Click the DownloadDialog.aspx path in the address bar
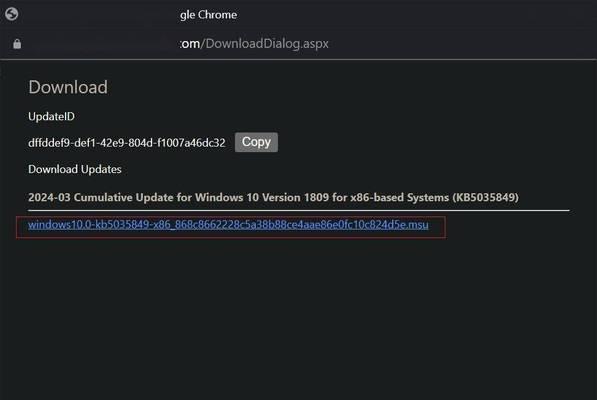This screenshot has width=597, height=400. point(265,43)
